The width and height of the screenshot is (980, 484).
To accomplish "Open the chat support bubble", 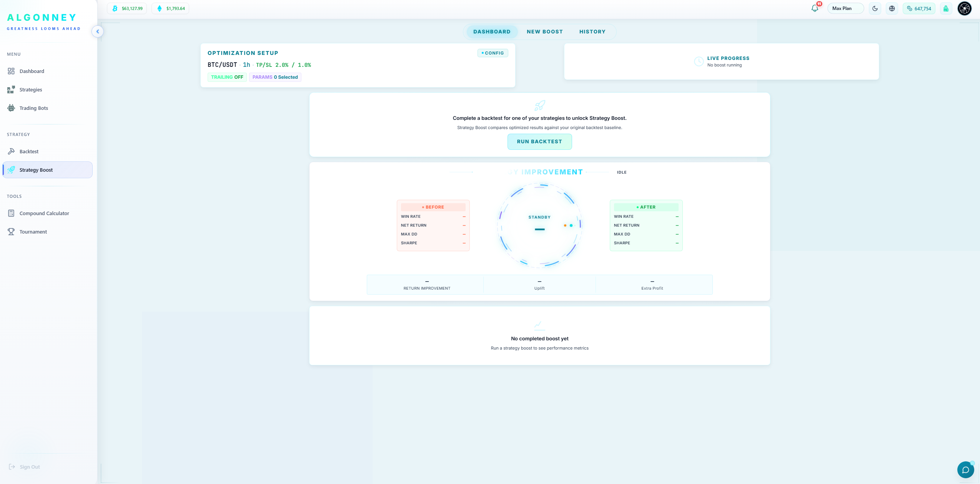I will tap(965, 470).
